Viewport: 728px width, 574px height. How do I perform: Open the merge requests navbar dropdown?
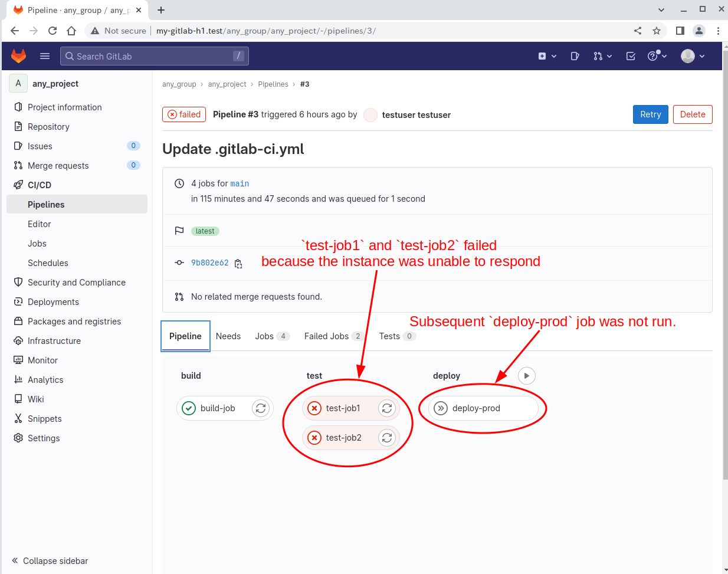tap(602, 56)
